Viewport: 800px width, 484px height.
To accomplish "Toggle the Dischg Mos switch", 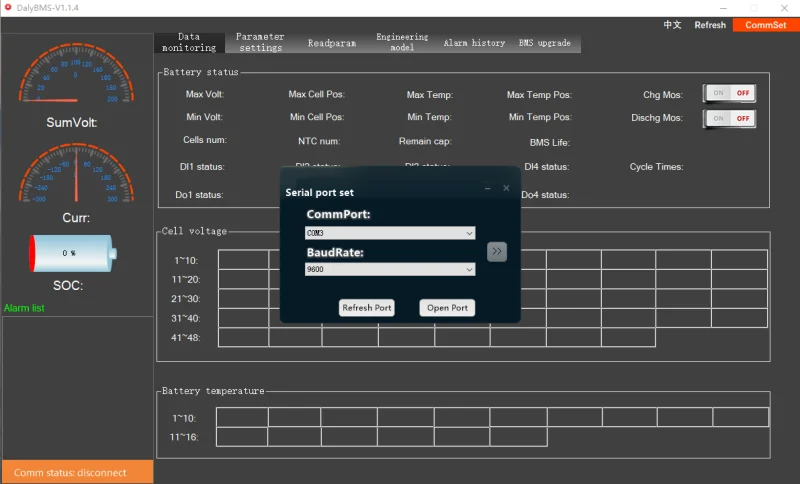I will click(x=729, y=118).
